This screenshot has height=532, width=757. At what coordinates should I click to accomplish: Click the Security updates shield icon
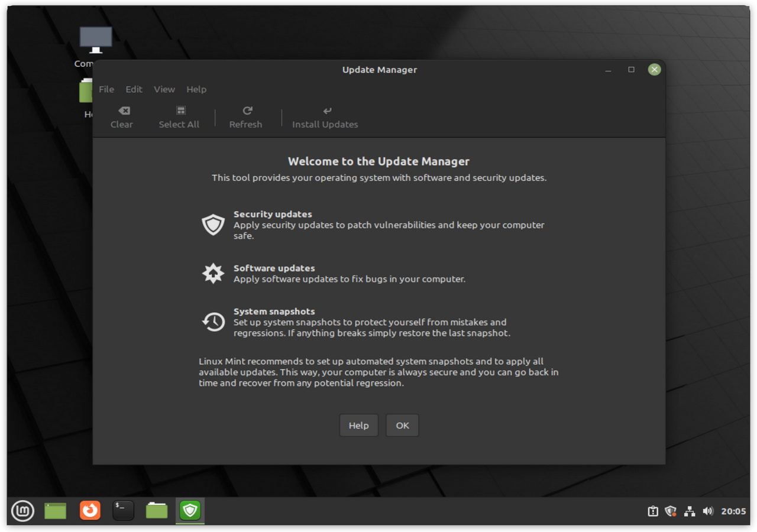coord(213,225)
